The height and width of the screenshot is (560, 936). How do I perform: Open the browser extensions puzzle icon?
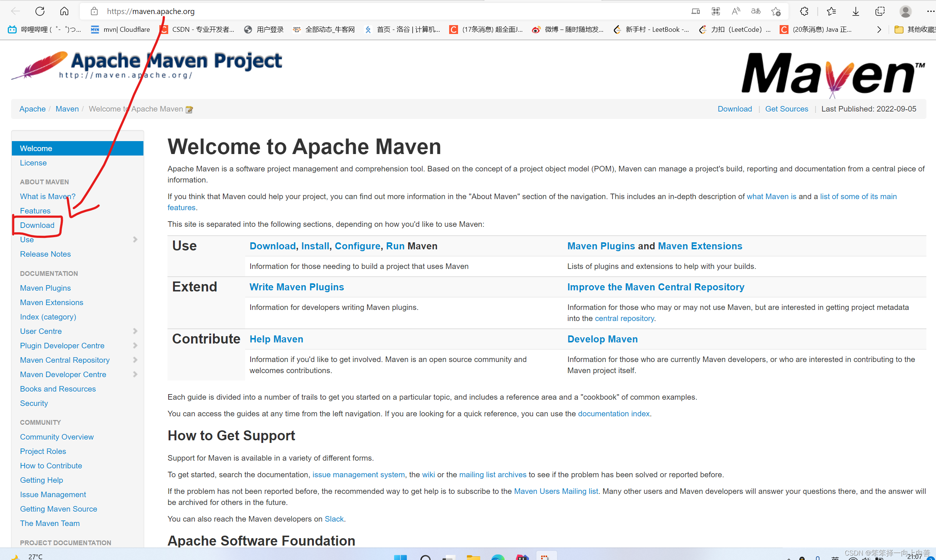click(x=804, y=11)
